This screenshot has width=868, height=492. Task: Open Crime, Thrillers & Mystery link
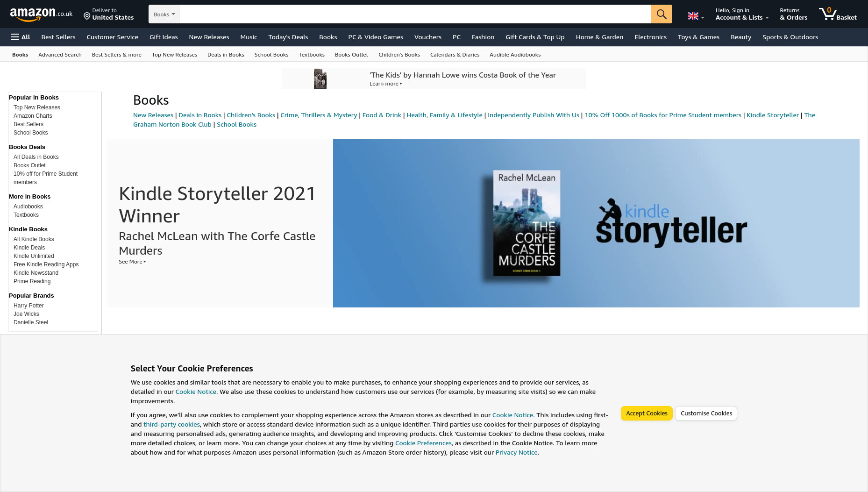coord(319,115)
